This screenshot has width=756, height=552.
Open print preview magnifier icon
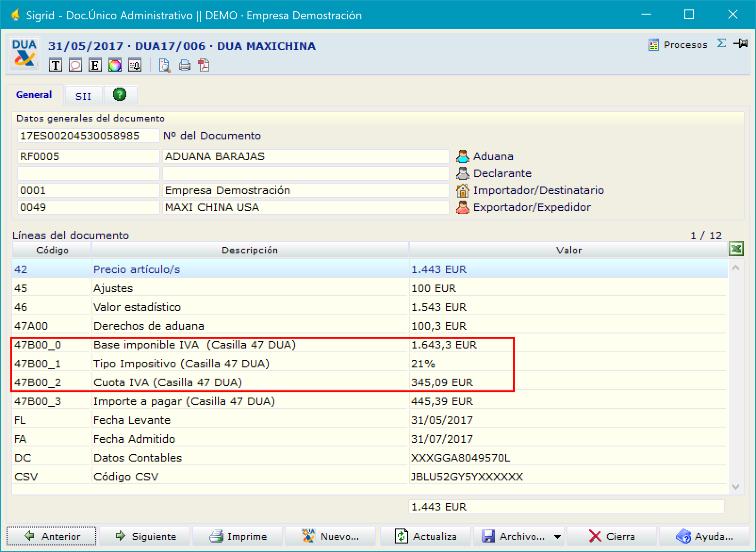[x=164, y=65]
